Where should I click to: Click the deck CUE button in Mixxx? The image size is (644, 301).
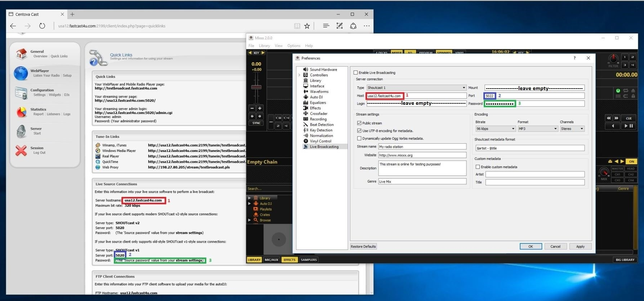(x=629, y=118)
